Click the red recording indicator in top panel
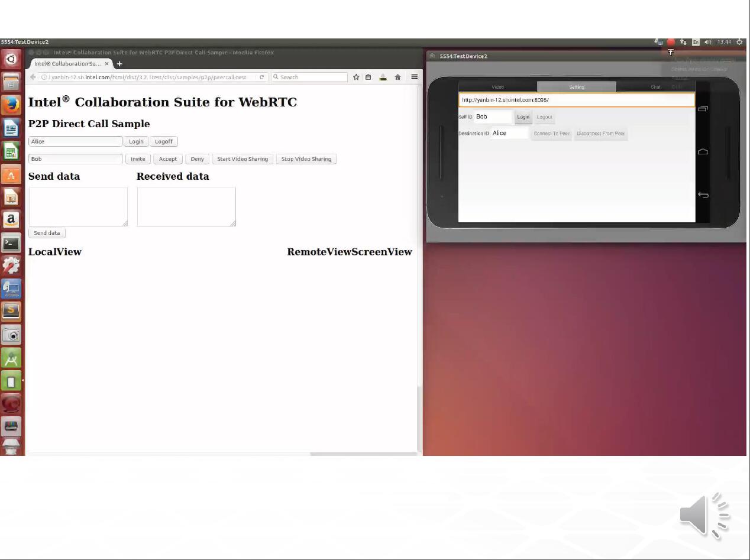 pyautogui.click(x=671, y=42)
